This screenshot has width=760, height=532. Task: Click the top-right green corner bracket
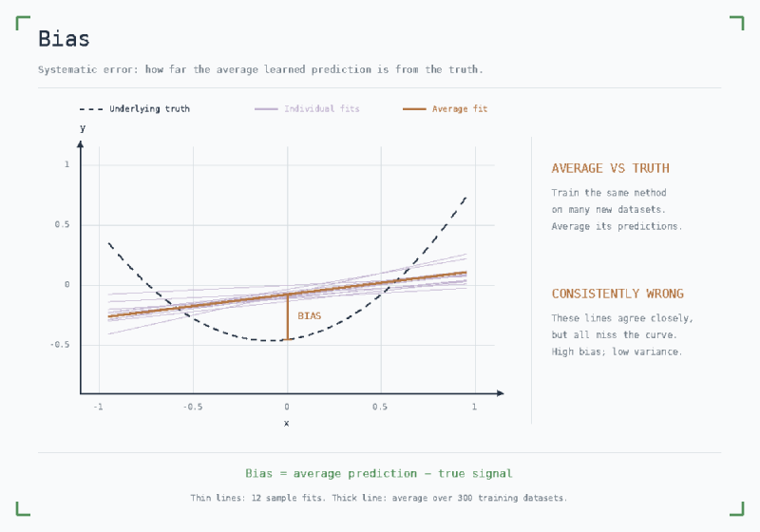(x=737, y=23)
